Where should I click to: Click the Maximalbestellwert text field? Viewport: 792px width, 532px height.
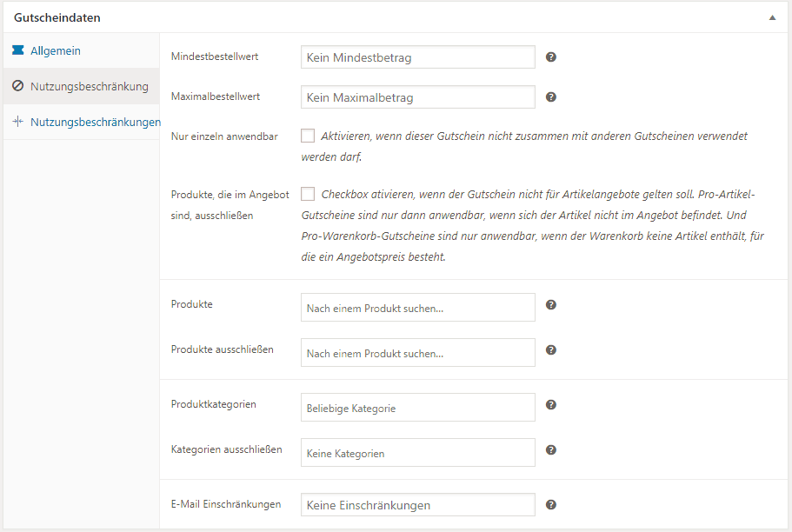coord(417,96)
